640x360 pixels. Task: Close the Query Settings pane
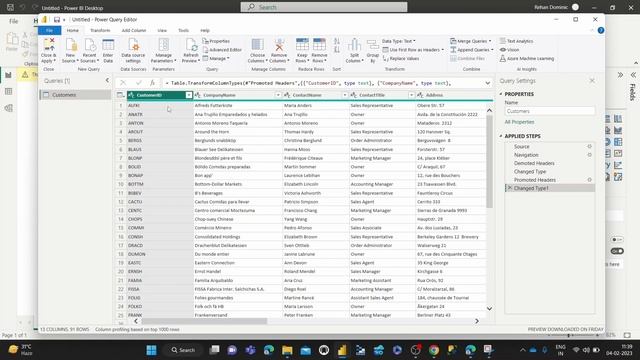pos(592,81)
